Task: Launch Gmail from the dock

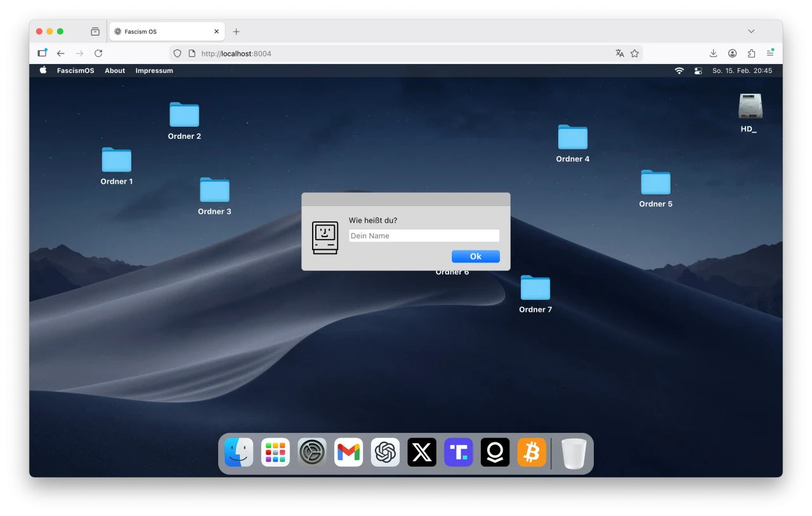Action: click(349, 453)
